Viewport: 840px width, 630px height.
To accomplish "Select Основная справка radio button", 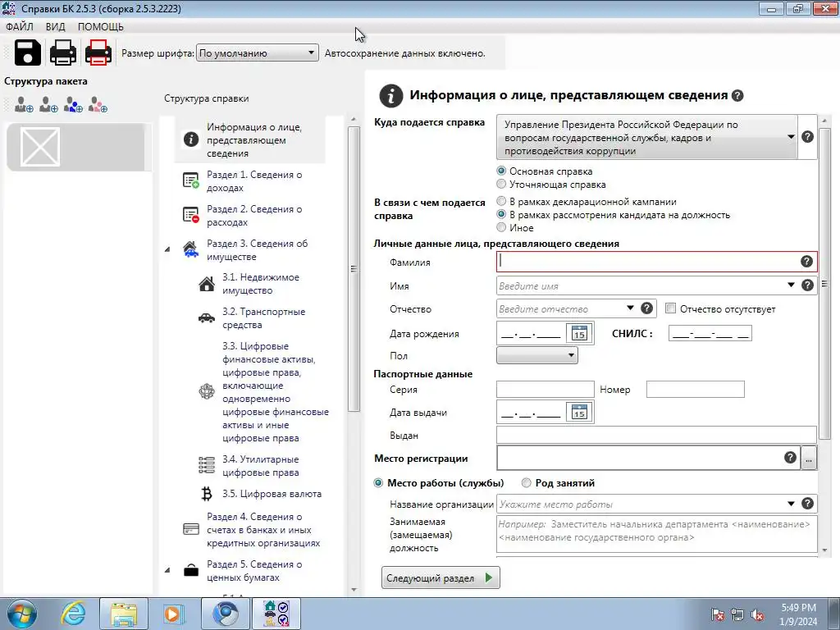I will click(x=501, y=171).
